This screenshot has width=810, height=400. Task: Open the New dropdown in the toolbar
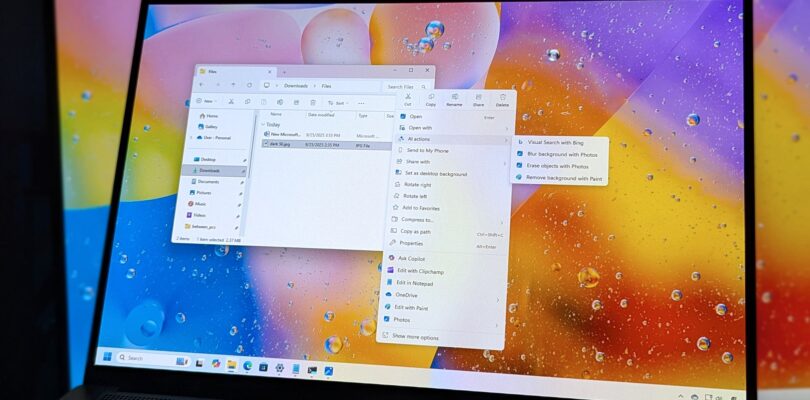(x=208, y=101)
